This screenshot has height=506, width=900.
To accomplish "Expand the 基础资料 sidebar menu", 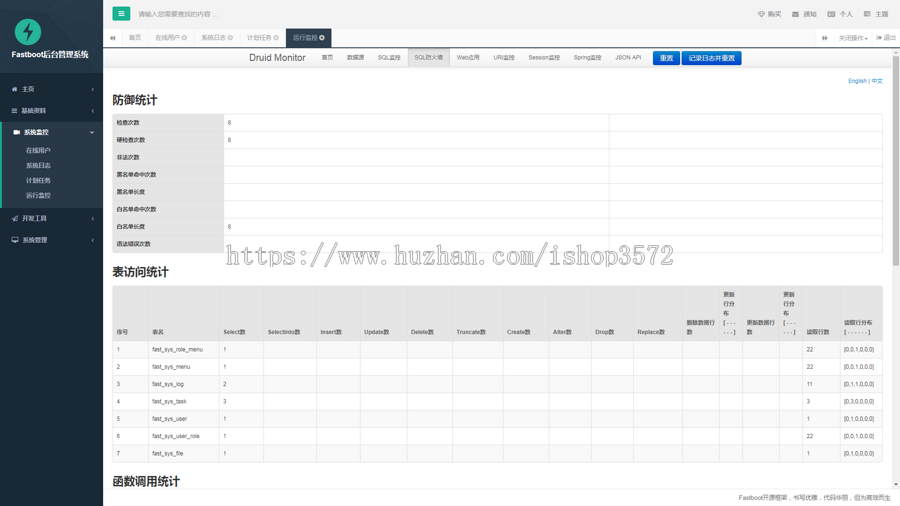I will (52, 111).
